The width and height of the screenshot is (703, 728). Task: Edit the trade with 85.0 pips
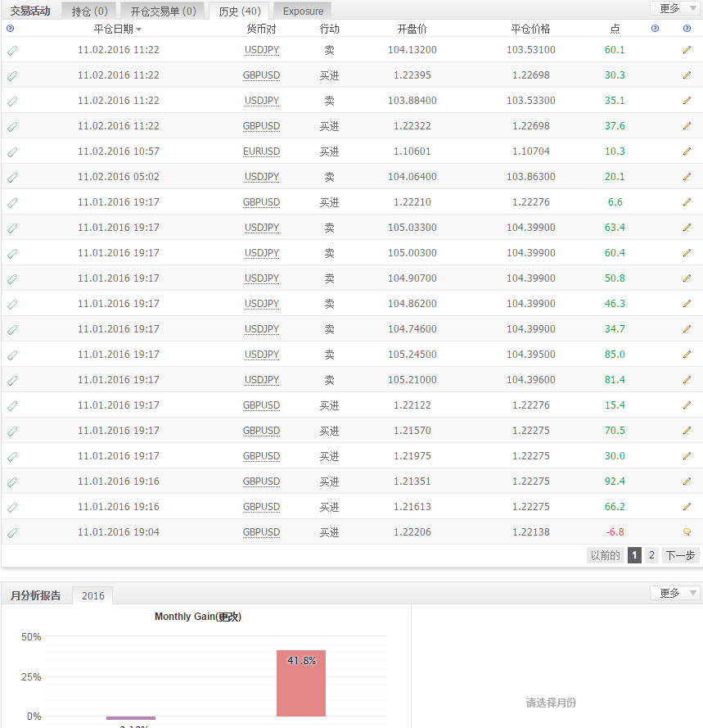[x=687, y=355]
